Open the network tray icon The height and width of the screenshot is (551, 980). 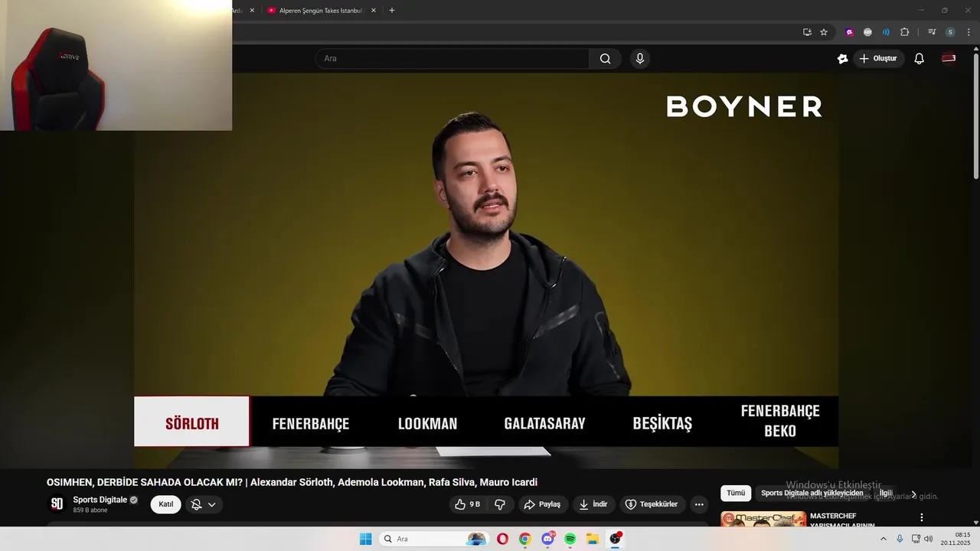click(916, 539)
